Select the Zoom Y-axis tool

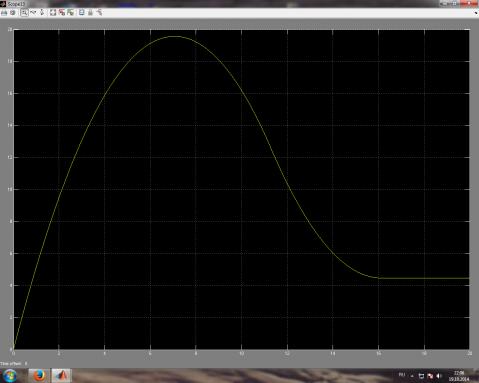click(42, 13)
